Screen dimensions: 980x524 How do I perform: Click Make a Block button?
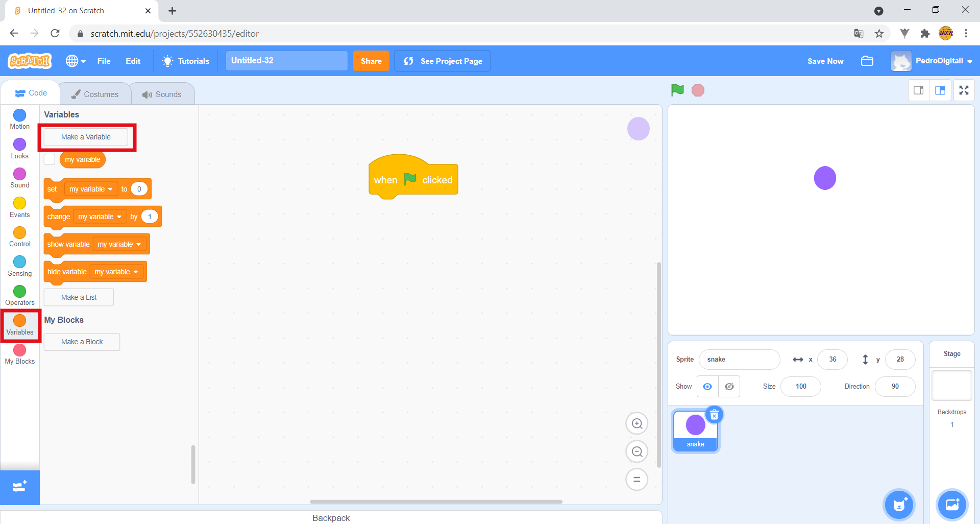[82, 342]
